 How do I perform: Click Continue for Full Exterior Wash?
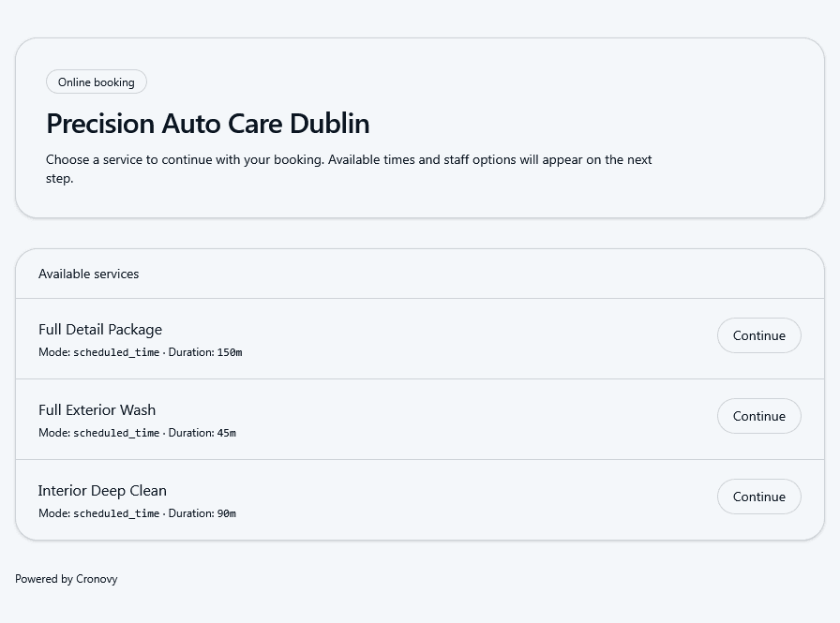point(758,415)
